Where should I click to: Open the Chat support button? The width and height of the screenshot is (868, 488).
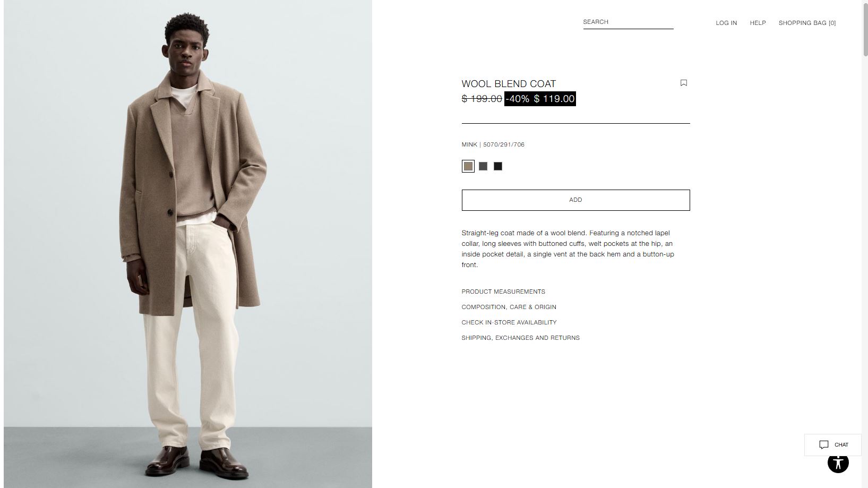[x=832, y=445]
